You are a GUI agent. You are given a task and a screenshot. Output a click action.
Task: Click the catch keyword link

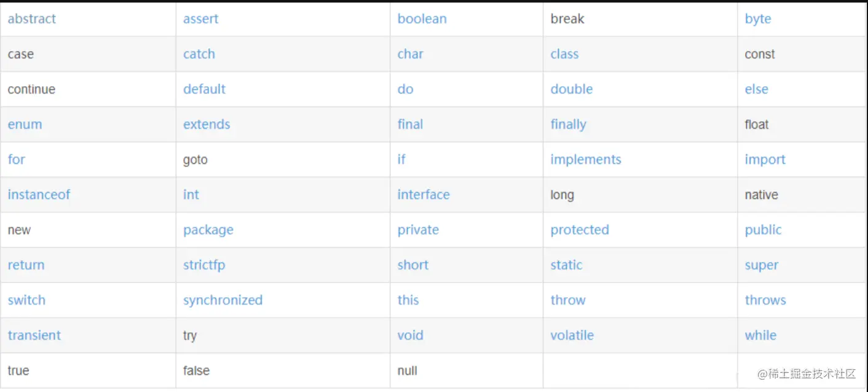click(199, 54)
